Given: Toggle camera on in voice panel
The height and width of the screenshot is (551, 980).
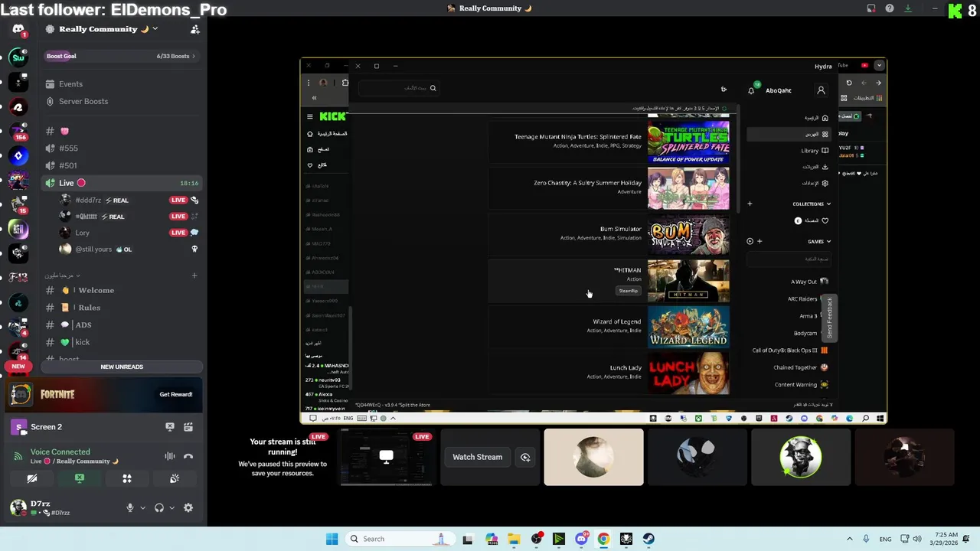Looking at the screenshot, I should pos(32,478).
